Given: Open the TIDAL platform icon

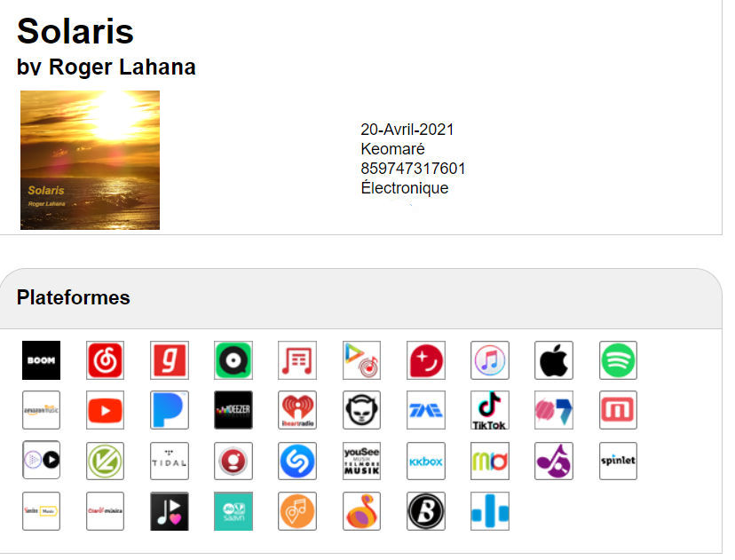Looking at the screenshot, I should point(170,461).
